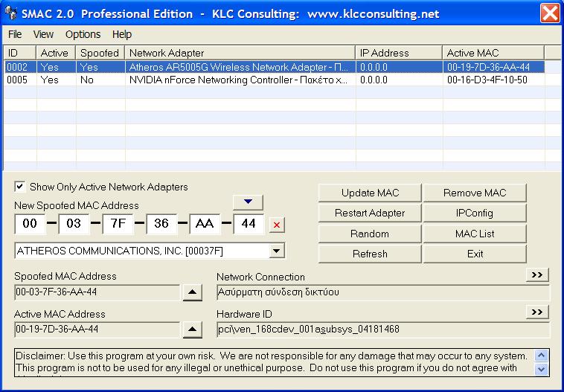Click the Active MAC Address text field
Image resolution: width=564 pixels, height=392 pixels.
pyautogui.click(x=97, y=330)
